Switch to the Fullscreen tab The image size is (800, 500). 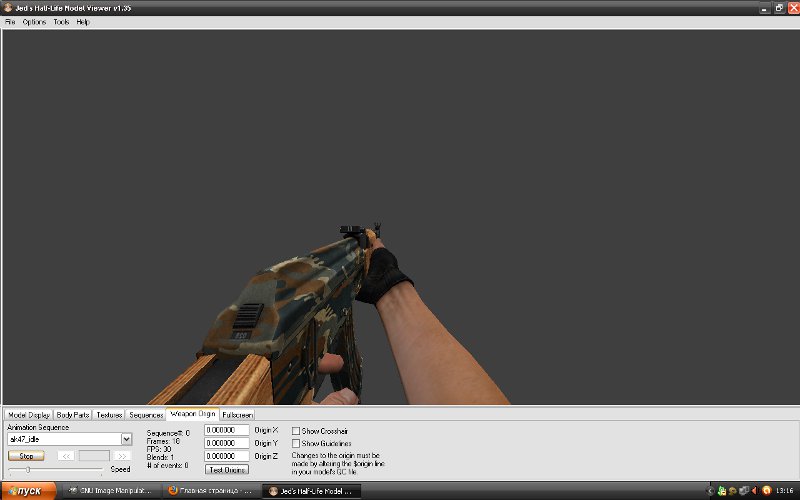(x=237, y=415)
